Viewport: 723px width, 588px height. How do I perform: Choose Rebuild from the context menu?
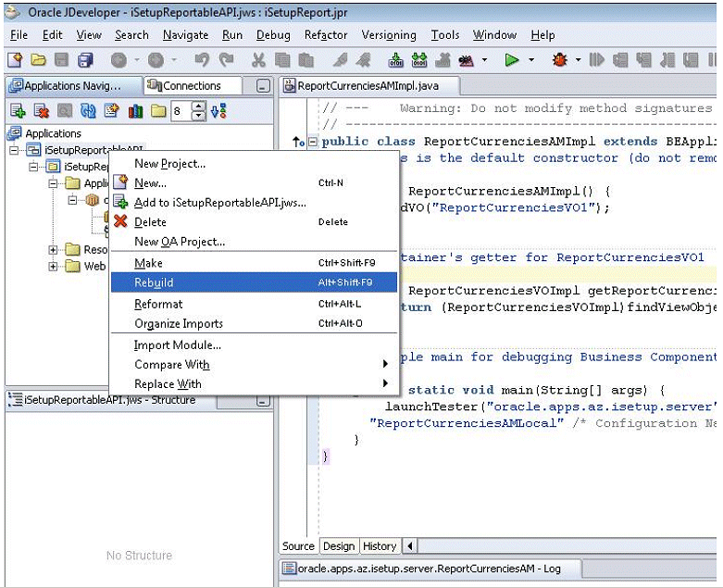pos(254,282)
